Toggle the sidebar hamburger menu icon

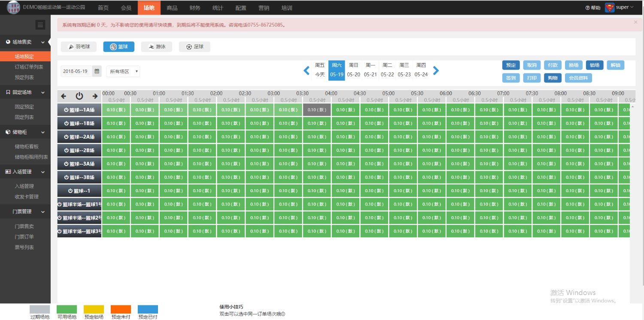pos(41,25)
